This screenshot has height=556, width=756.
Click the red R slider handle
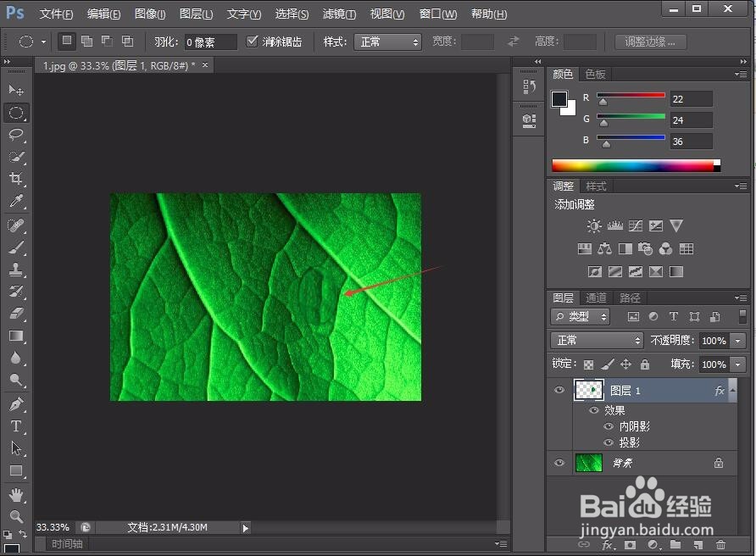(603, 102)
